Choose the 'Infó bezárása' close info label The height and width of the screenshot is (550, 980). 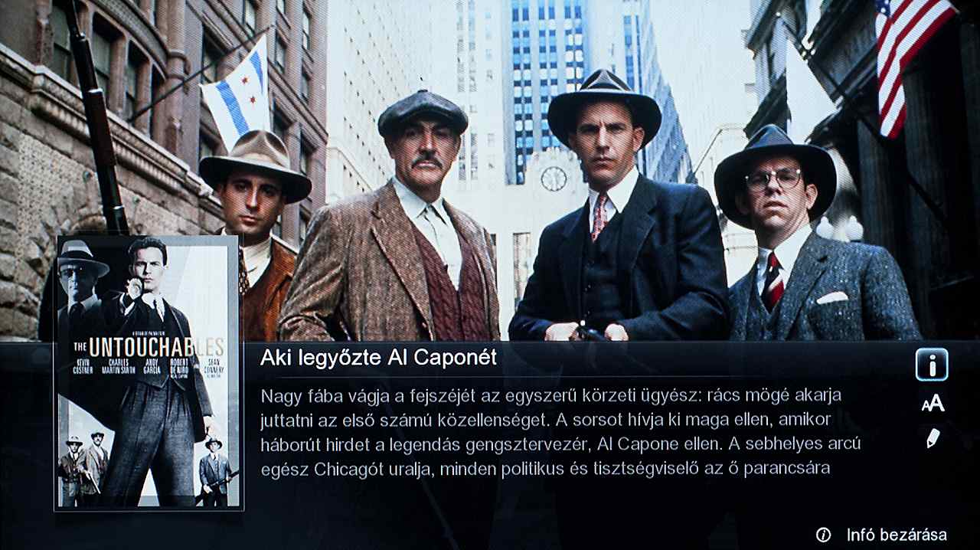(x=897, y=535)
